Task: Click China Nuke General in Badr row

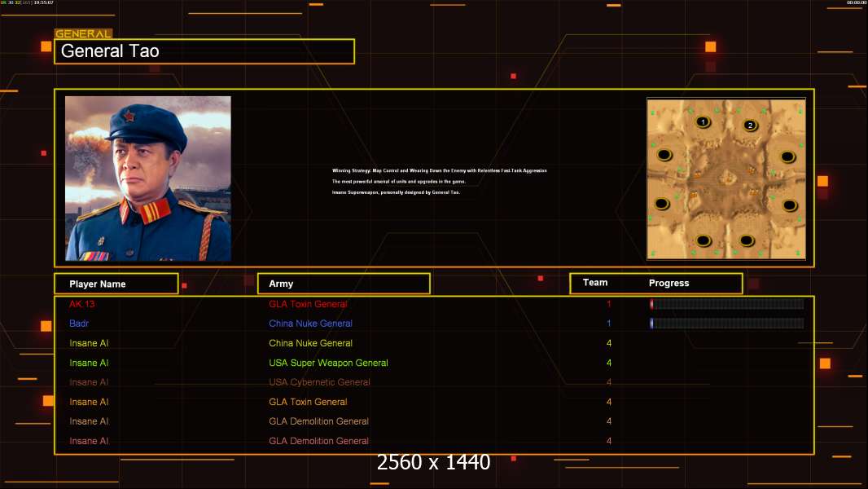Action: [310, 324]
